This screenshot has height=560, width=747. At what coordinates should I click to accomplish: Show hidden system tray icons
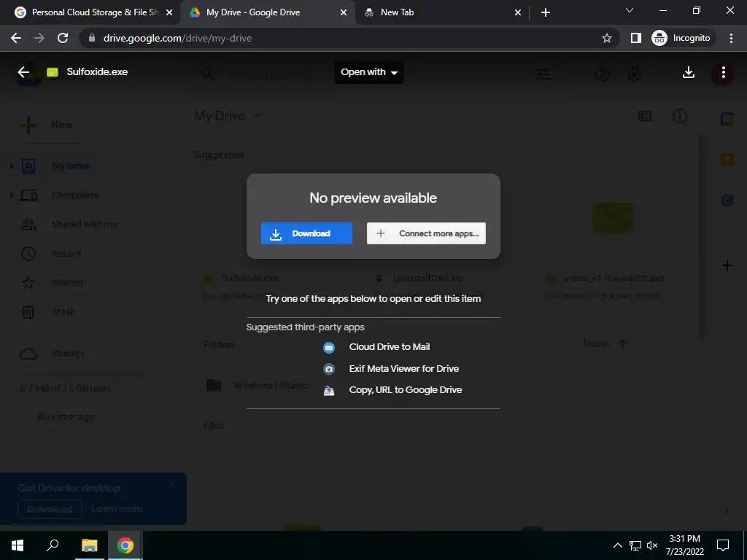pyautogui.click(x=617, y=545)
